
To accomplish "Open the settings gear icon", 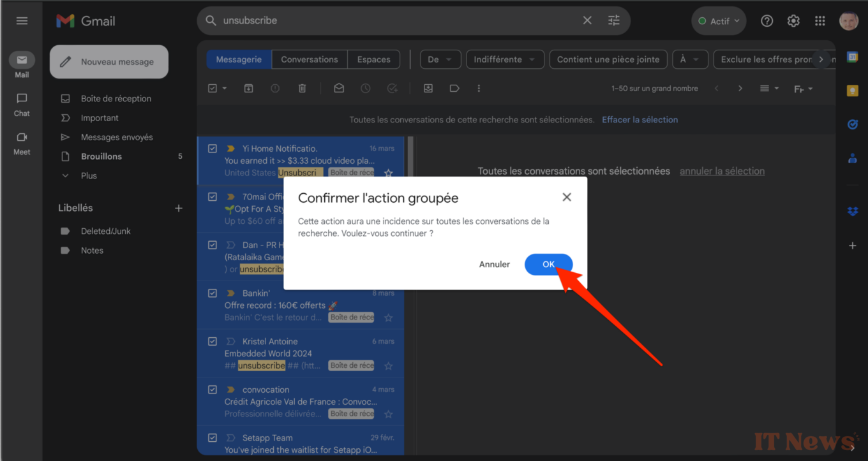I will 793,21.
